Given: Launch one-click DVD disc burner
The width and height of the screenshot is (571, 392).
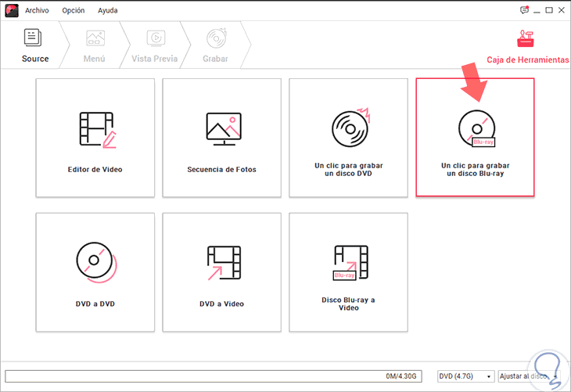Looking at the screenshot, I should 349,138.
